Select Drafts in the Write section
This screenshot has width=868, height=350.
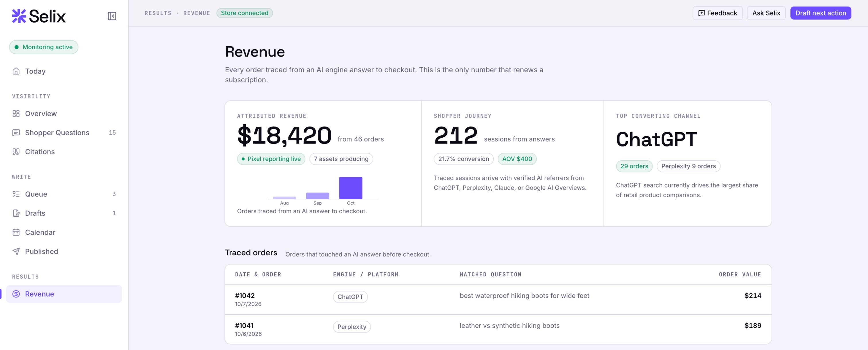[x=35, y=213]
